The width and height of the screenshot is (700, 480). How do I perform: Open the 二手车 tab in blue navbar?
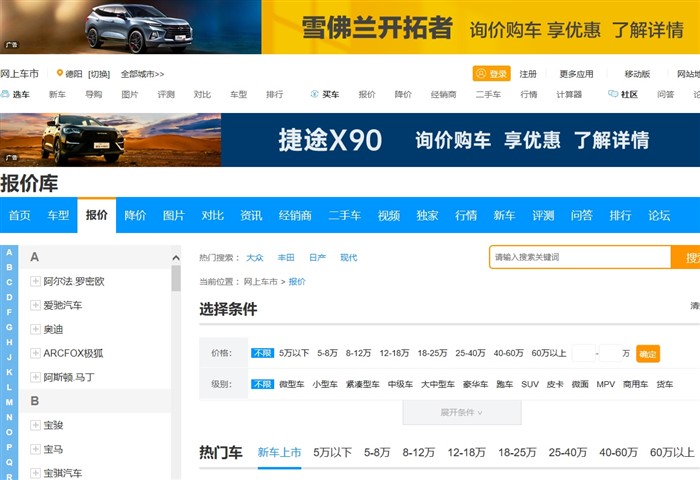pos(344,215)
